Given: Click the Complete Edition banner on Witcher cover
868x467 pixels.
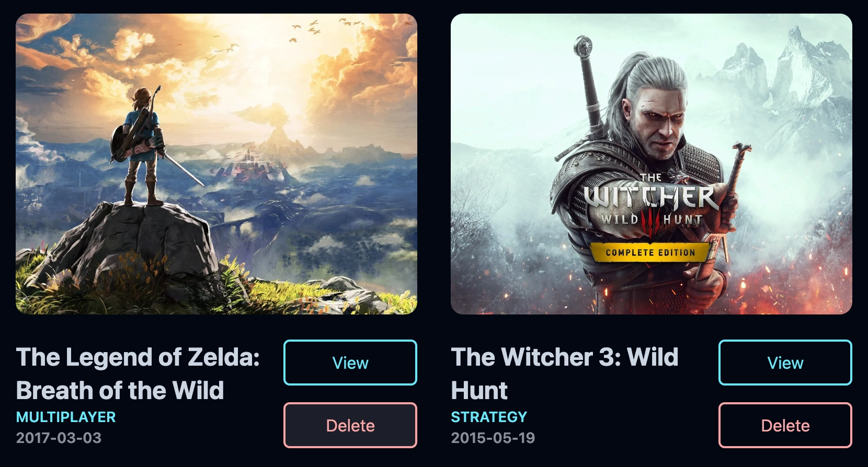Looking at the screenshot, I should 650,252.
